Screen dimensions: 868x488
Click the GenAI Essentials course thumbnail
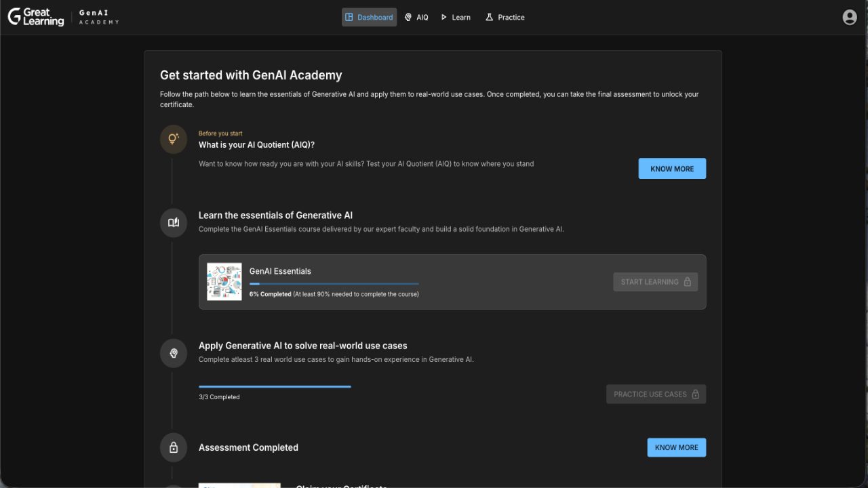pyautogui.click(x=224, y=281)
